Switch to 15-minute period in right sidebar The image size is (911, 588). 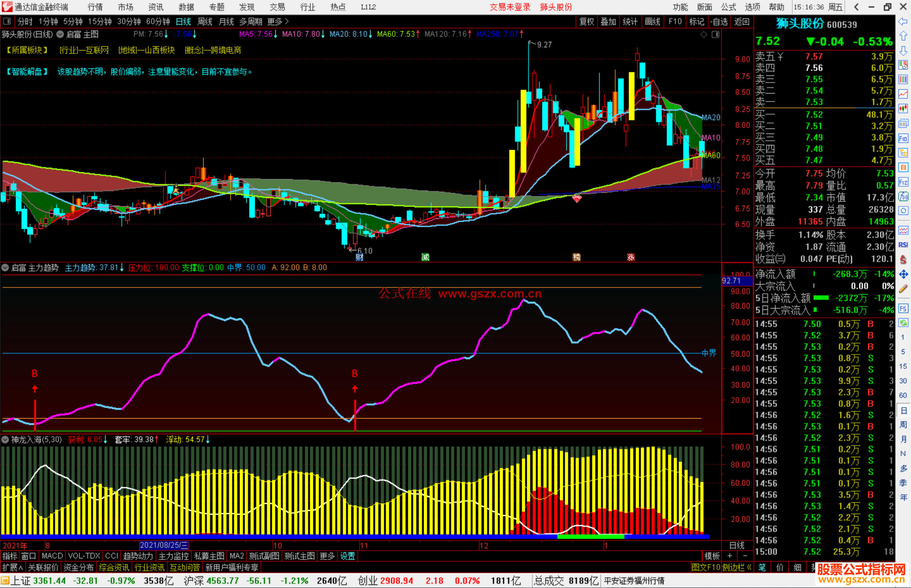(x=903, y=366)
